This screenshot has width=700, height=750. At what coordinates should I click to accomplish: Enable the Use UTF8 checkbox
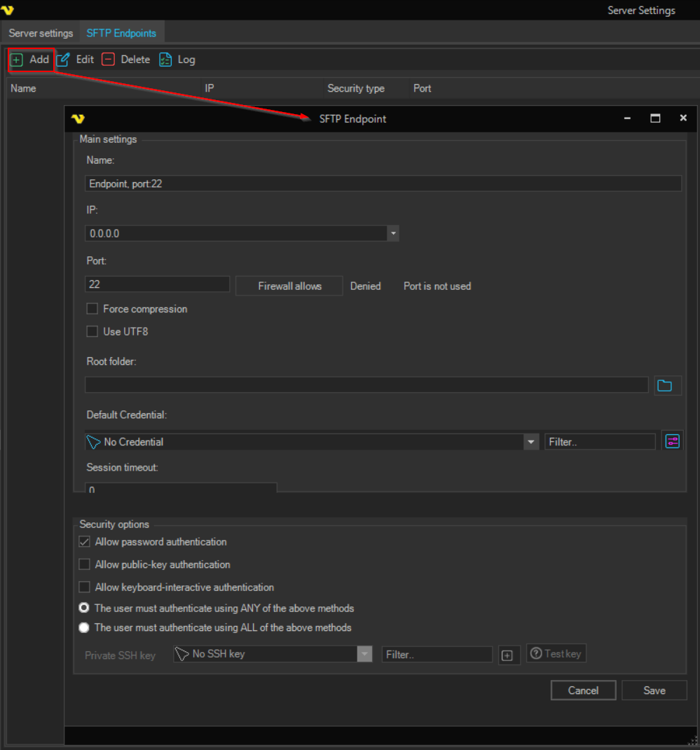(92, 331)
